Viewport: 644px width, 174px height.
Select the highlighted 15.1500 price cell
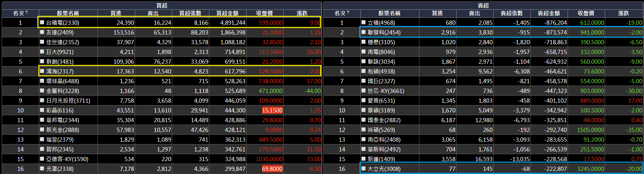(x=272, y=110)
